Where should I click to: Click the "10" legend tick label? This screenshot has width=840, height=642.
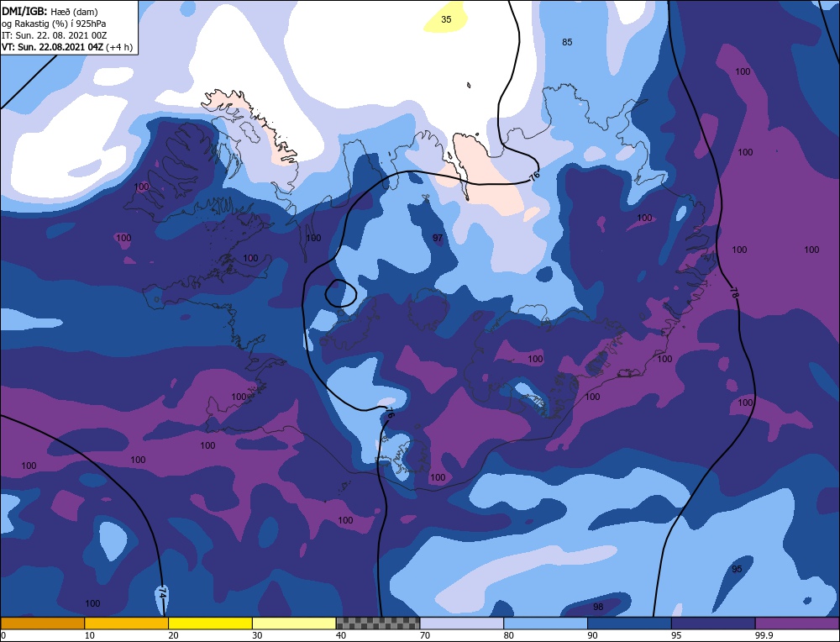tap(90, 635)
